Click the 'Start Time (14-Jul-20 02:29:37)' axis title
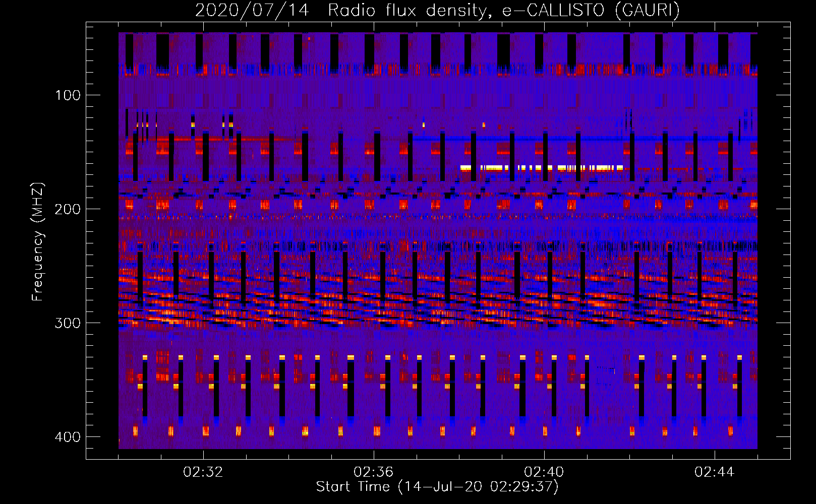The height and width of the screenshot is (504, 816). [x=437, y=487]
